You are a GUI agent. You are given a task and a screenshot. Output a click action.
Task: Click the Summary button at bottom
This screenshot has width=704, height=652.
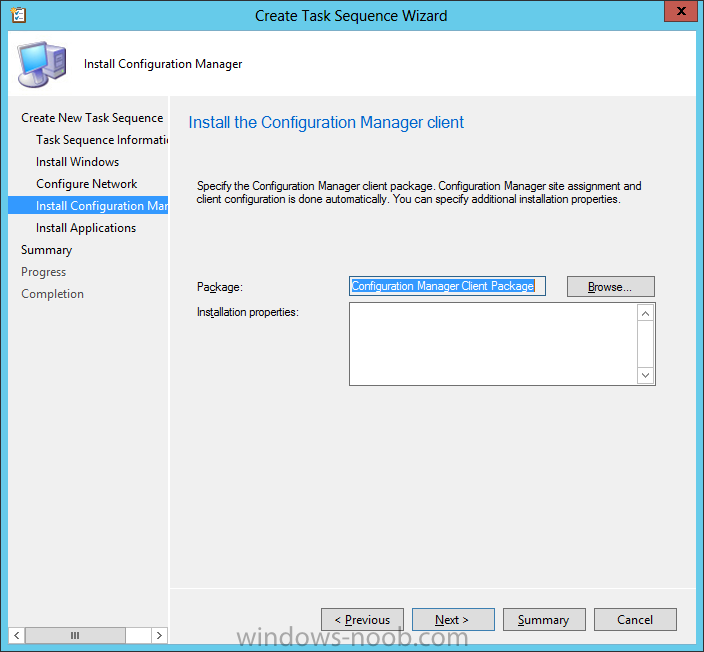(544, 620)
